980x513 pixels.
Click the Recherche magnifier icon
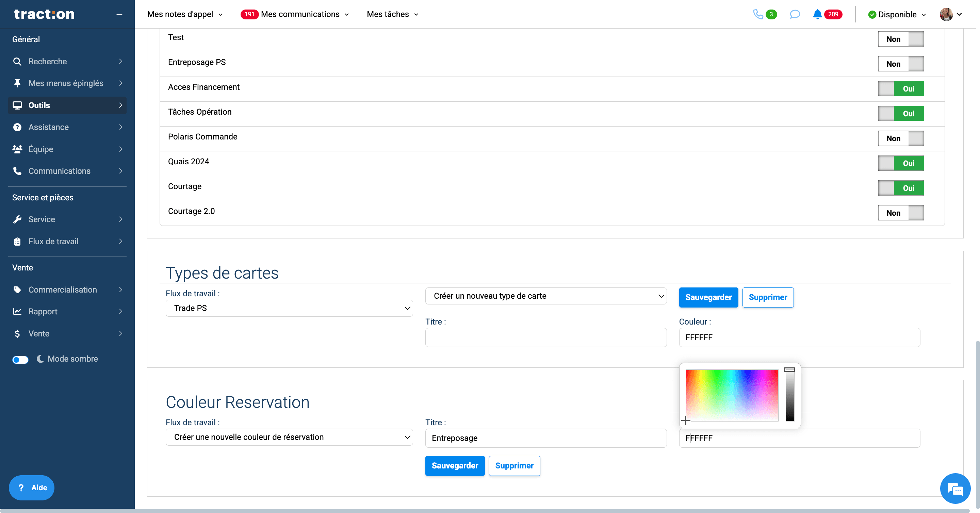17,62
